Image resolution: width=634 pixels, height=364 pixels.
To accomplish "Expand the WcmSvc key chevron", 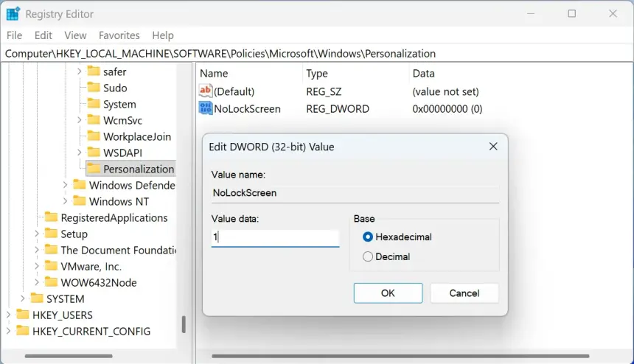I will coord(80,120).
